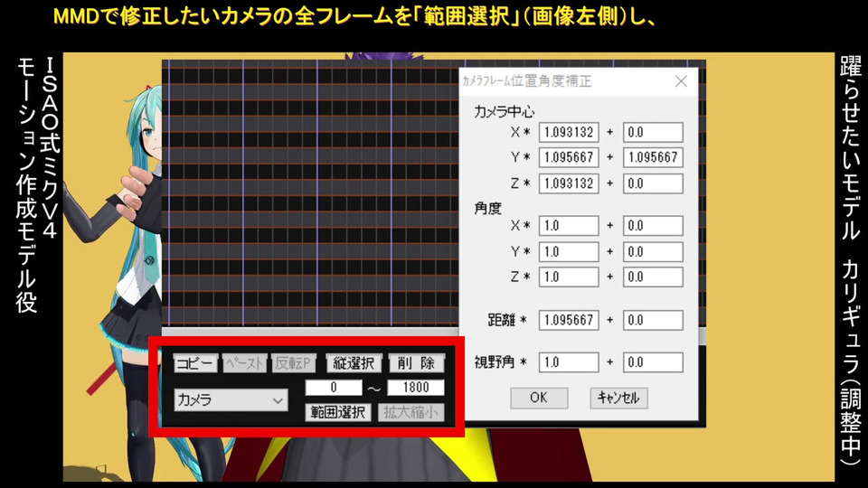
Task: Click 角度 Y offset field
Action: click(x=653, y=252)
